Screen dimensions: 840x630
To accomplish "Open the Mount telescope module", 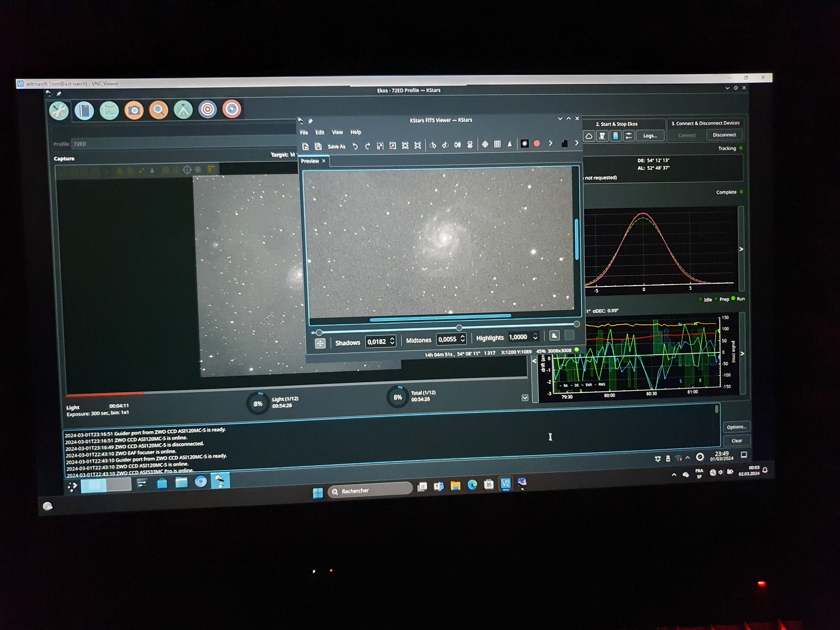I will pyautogui.click(x=183, y=110).
